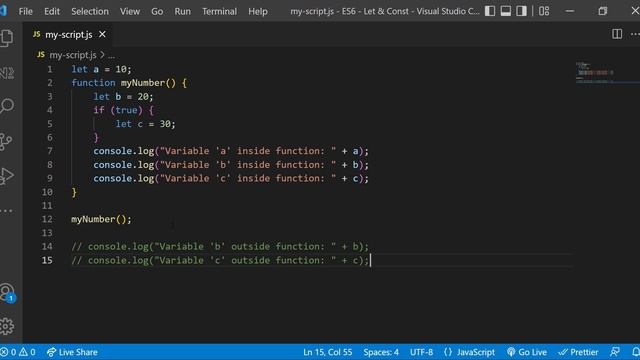640x360 pixels.
Task: Open the Explorer view in activity bar
Action: (7, 38)
